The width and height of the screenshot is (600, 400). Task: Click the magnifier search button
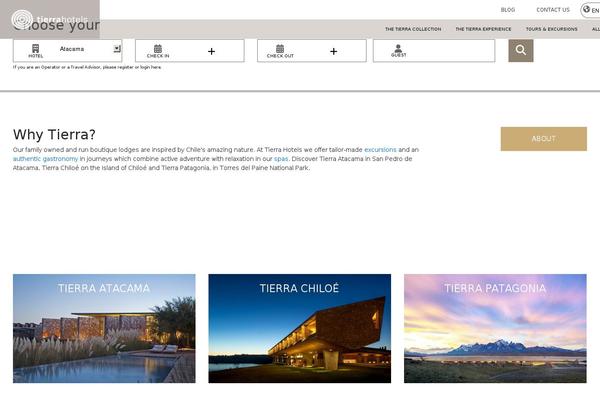point(520,50)
